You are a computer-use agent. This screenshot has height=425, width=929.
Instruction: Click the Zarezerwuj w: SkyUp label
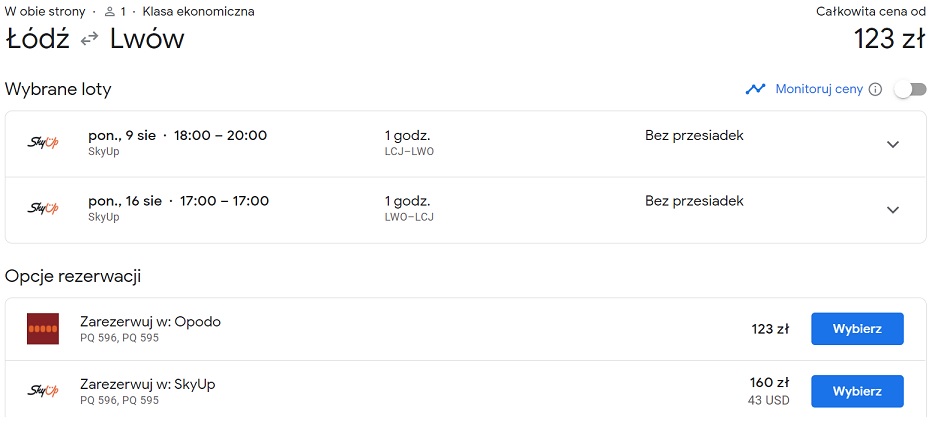(x=148, y=385)
